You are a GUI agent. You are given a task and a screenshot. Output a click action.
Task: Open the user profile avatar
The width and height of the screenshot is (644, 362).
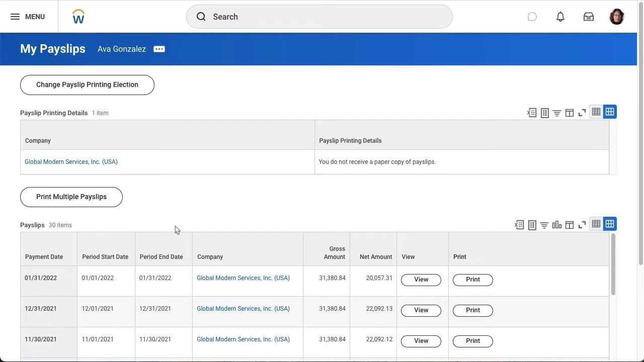617,17
